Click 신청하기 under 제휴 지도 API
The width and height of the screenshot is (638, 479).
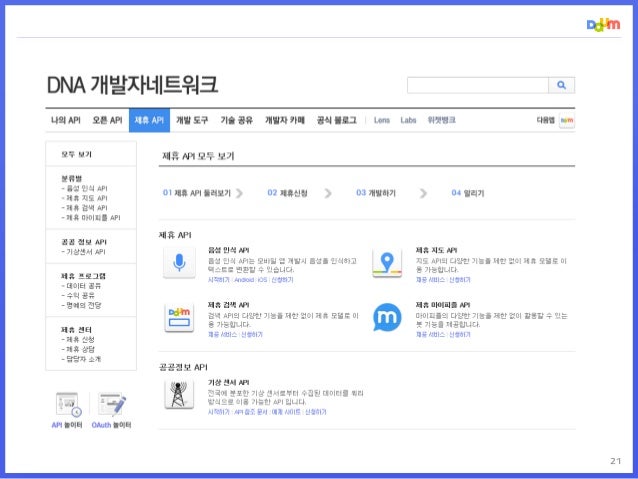pyautogui.click(x=460, y=280)
